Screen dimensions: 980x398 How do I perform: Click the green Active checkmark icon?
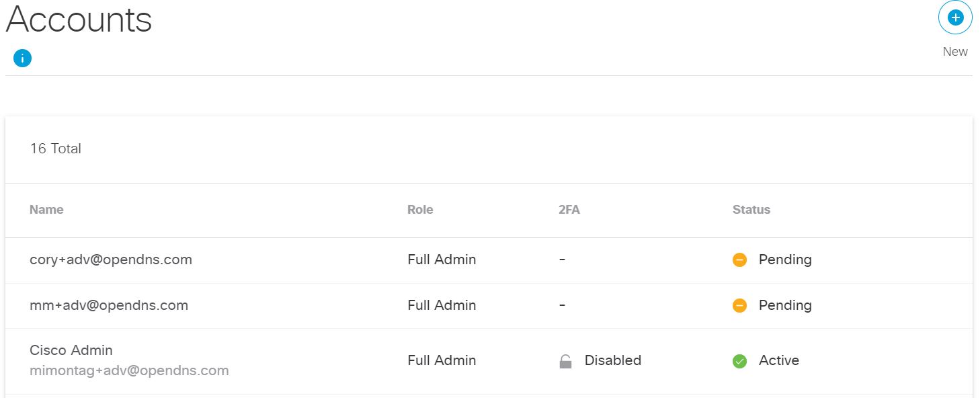(739, 361)
